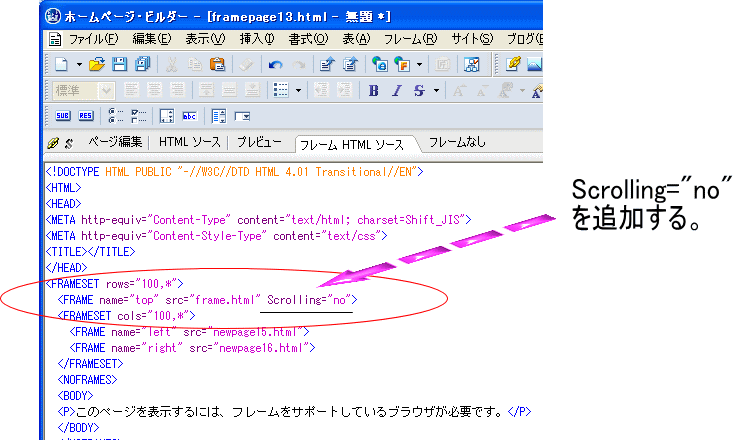Click the bulleted list icon
The height and width of the screenshot is (440, 735).
(281, 90)
